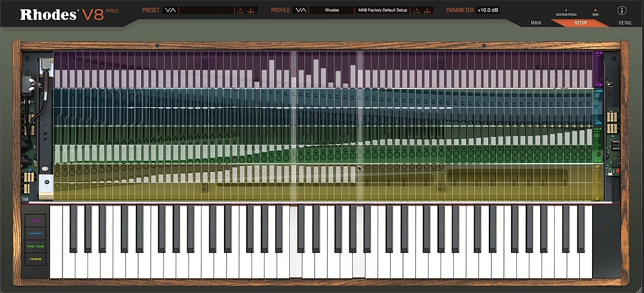Click the profile load icon

(417, 10)
